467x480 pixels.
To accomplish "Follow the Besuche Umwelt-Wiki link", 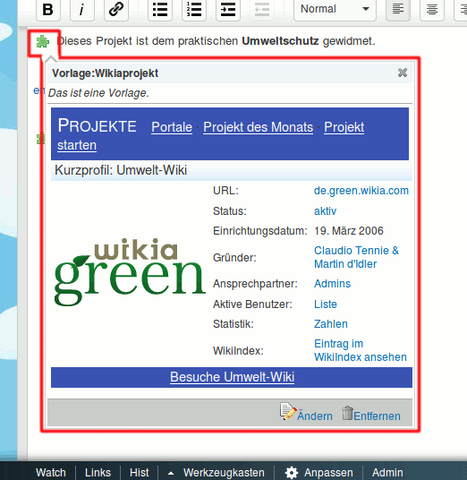I will click(x=232, y=377).
